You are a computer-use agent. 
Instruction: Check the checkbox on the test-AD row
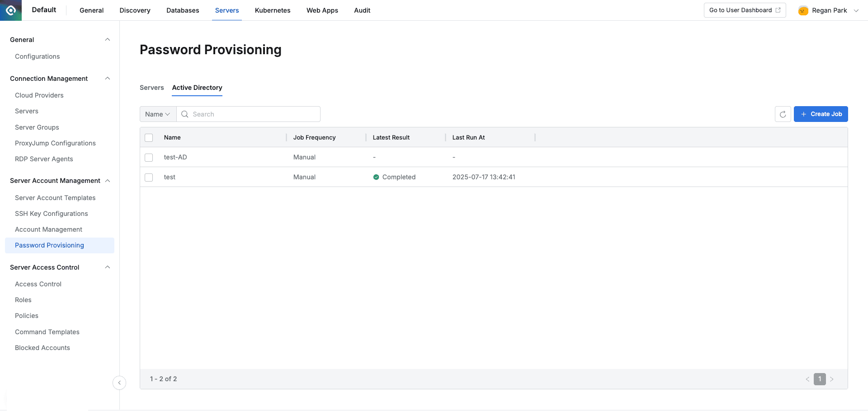point(149,157)
